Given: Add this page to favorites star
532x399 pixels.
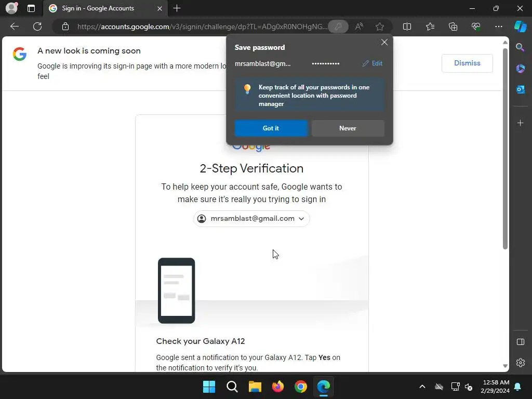Looking at the screenshot, I should 380,26.
